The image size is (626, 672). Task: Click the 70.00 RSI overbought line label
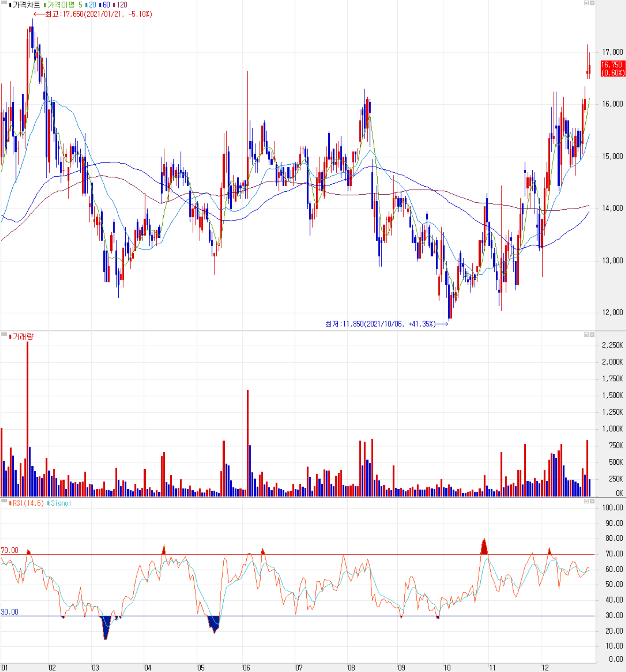[10, 550]
